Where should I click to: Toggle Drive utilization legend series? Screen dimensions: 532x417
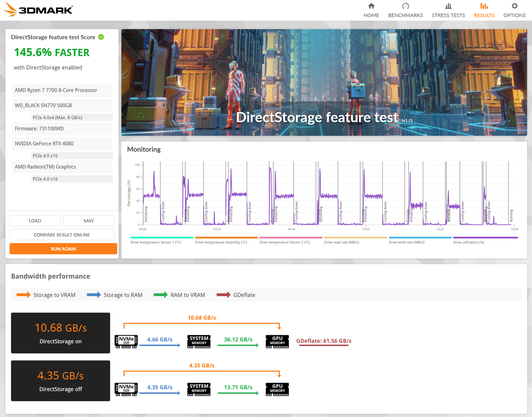coord(468,242)
